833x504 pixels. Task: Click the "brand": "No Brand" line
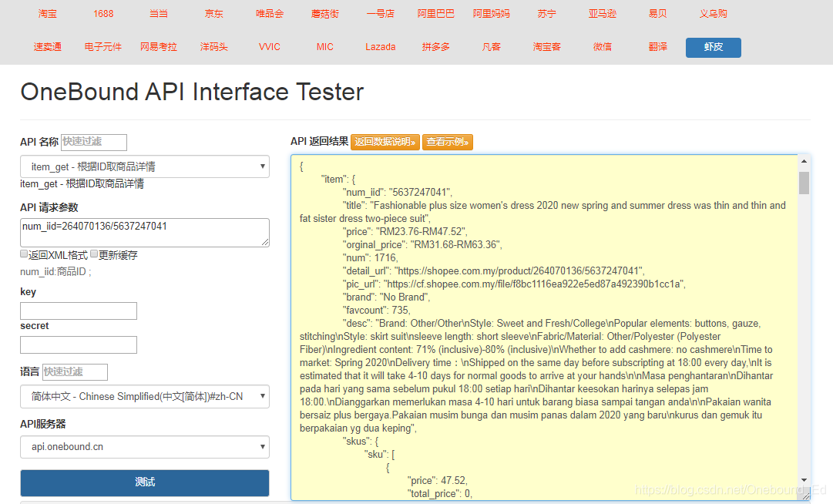click(x=386, y=297)
